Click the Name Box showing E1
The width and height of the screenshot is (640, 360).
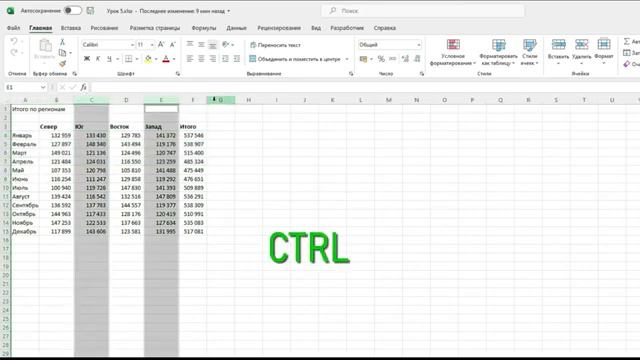25,87
